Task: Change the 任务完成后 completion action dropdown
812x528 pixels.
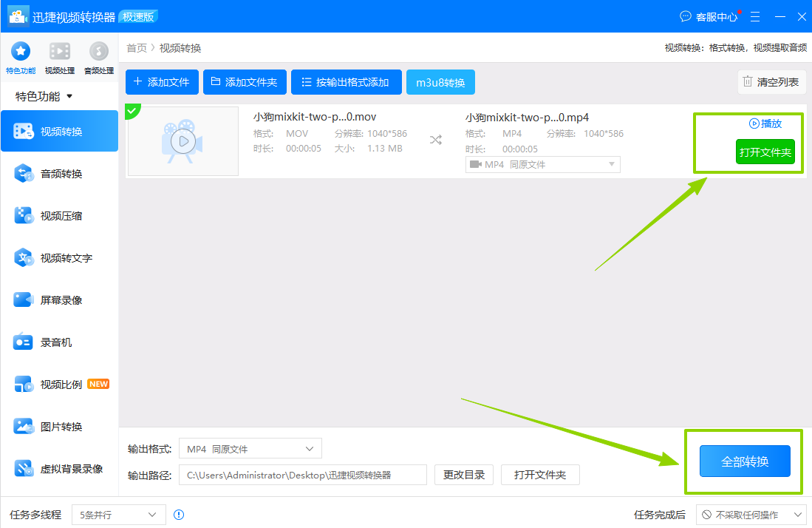Action: pyautogui.click(x=751, y=515)
